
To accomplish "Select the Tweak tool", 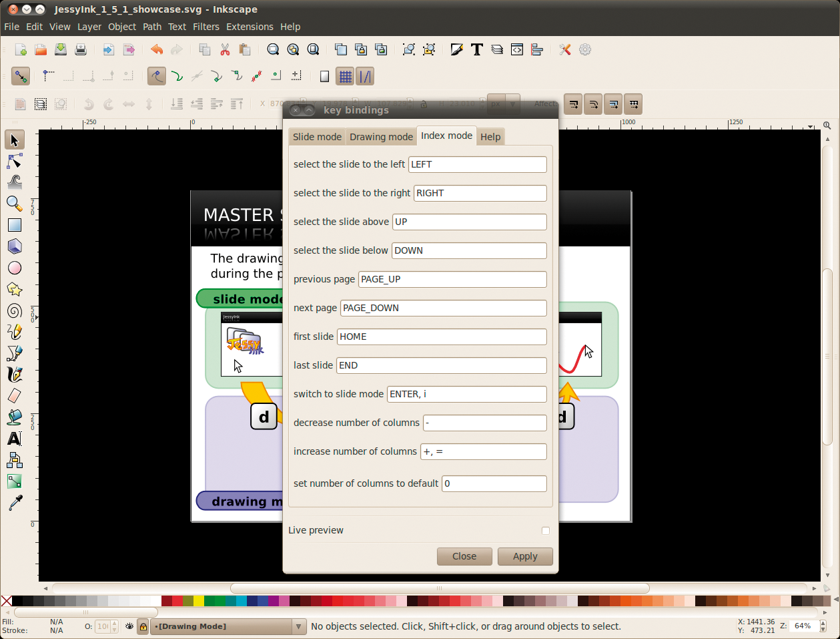I will pyautogui.click(x=15, y=182).
